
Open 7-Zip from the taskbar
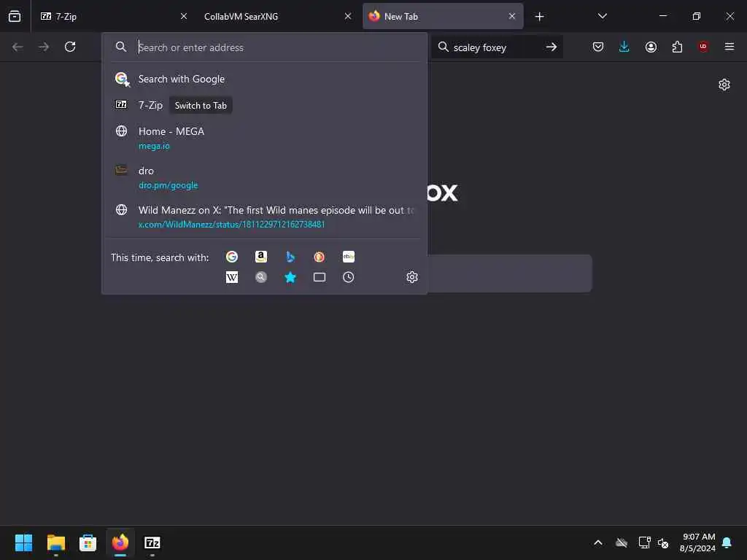click(152, 542)
